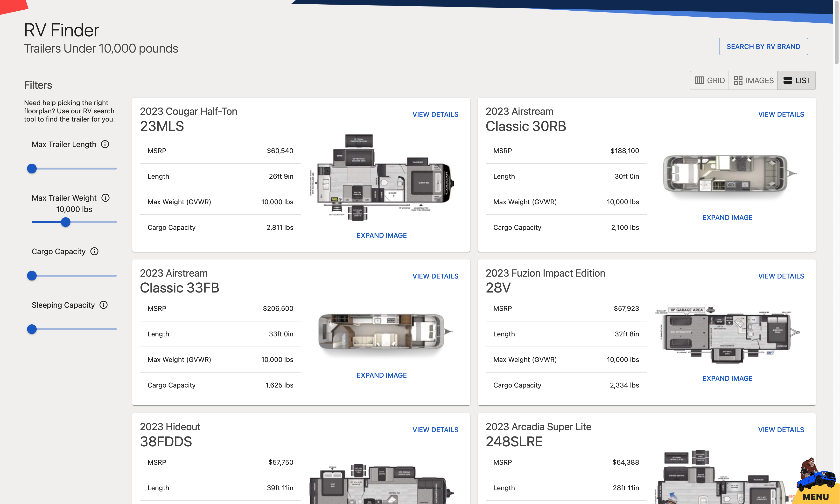The image size is (840, 504).
Task: Click the Sleeping Capacity slider handle
Action: (x=32, y=329)
